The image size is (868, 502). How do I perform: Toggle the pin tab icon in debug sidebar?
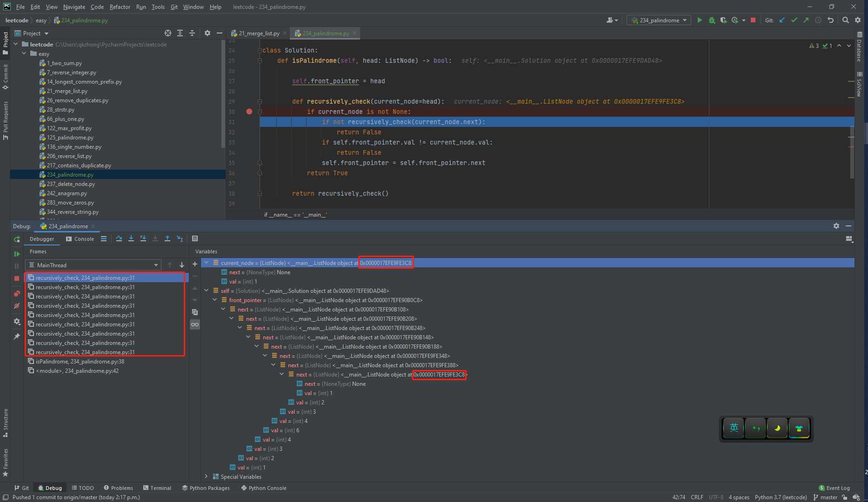[x=17, y=336]
